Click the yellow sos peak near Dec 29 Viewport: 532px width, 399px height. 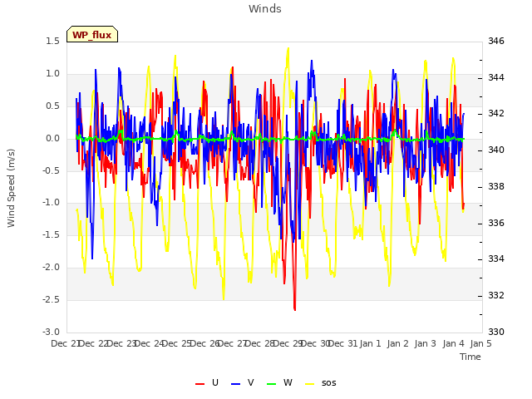pyautogui.click(x=288, y=50)
